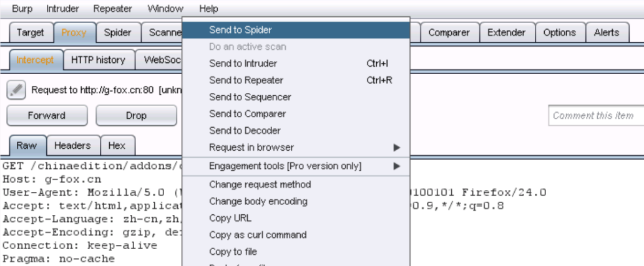The width and height of the screenshot is (644, 266).
Task: Open the Help menu in menu bar
Action: click(x=208, y=9)
